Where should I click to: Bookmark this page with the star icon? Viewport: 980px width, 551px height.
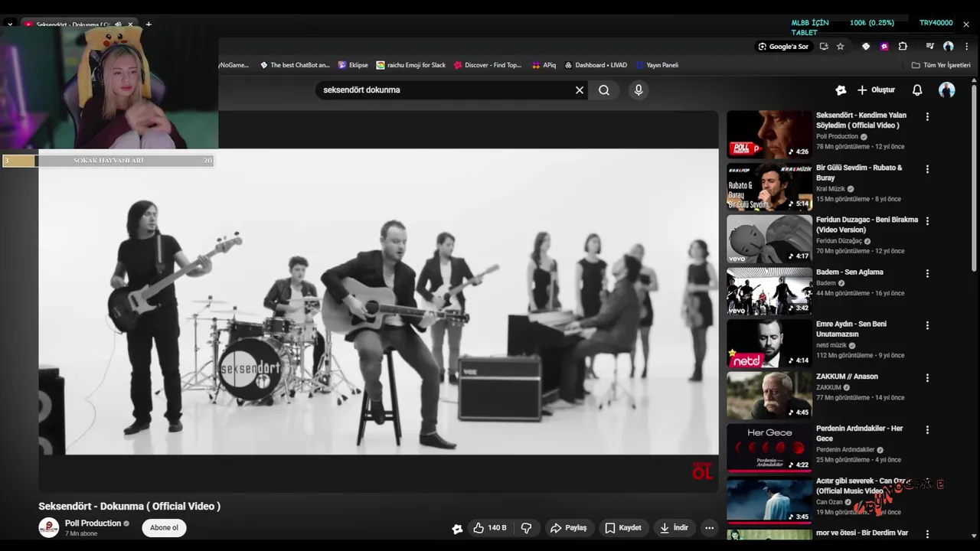[x=840, y=47]
